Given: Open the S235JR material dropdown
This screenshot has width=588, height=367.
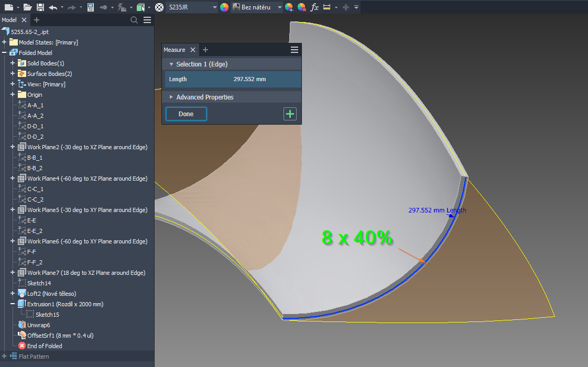Looking at the screenshot, I should (214, 7).
